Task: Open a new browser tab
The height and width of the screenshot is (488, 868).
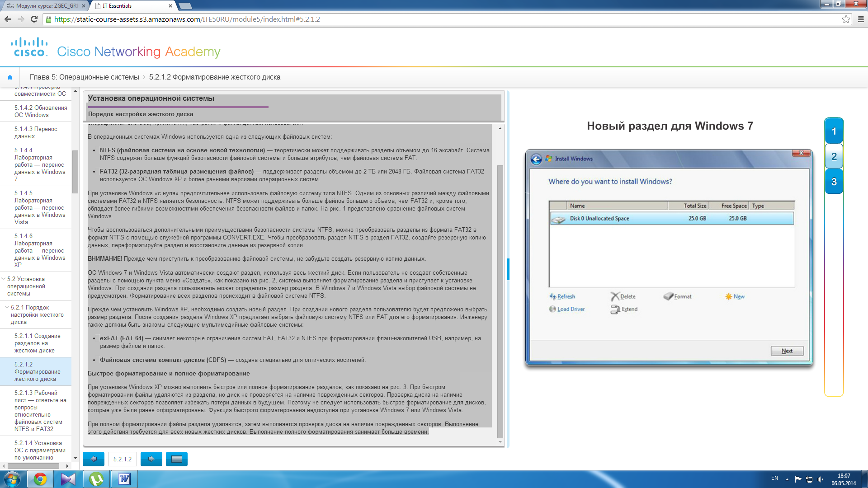Action: (x=185, y=6)
